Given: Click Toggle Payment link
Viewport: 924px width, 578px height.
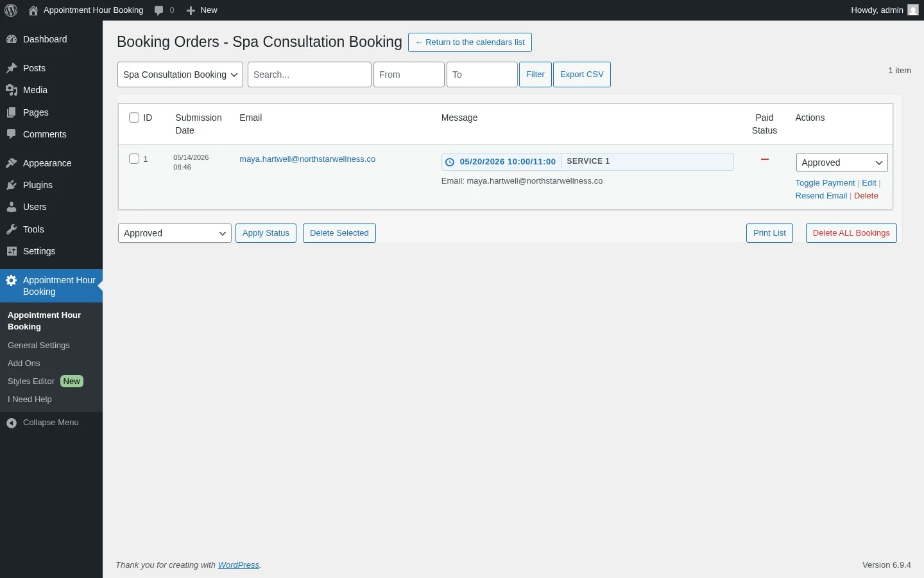Looking at the screenshot, I should [825, 183].
